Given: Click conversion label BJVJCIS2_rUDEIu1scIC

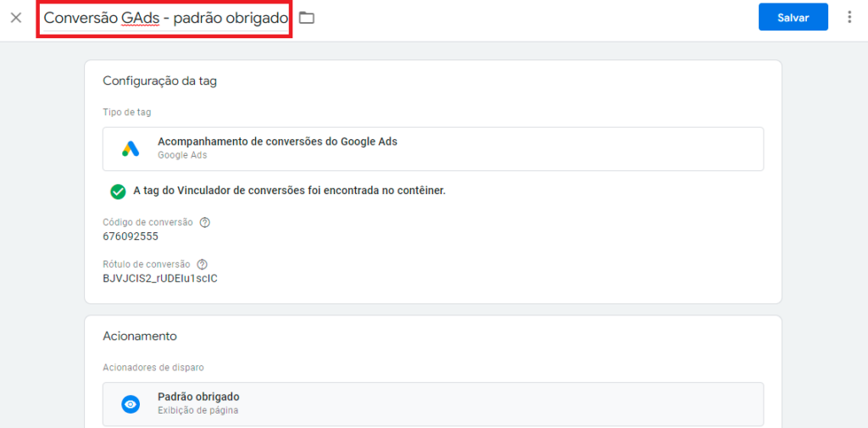Looking at the screenshot, I should click(x=160, y=279).
